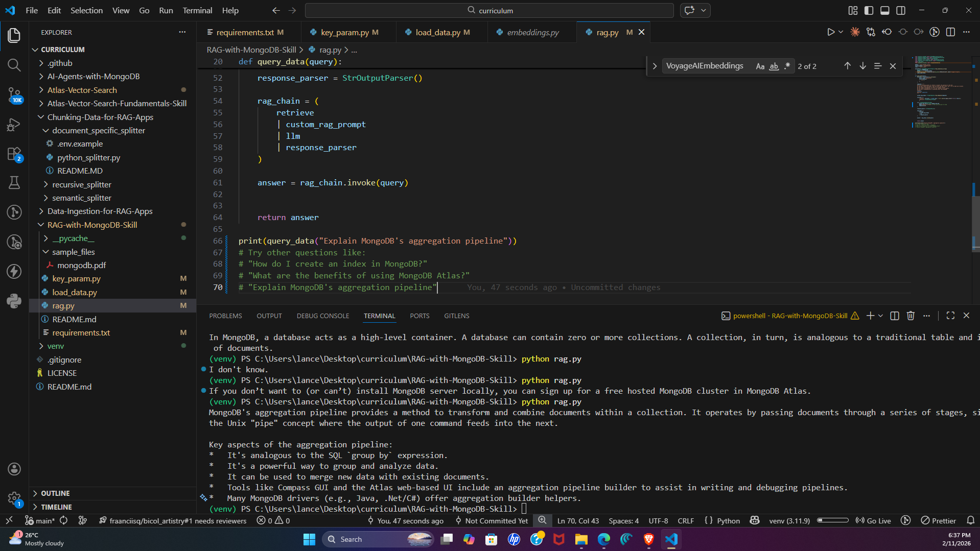Open the run button dropdown arrow
The height and width of the screenshot is (551, 980).
[x=840, y=32]
